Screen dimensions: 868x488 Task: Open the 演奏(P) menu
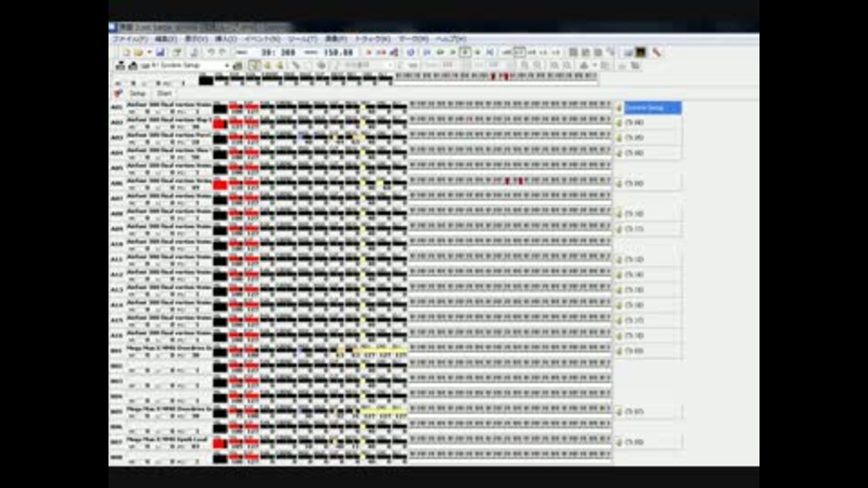click(335, 39)
